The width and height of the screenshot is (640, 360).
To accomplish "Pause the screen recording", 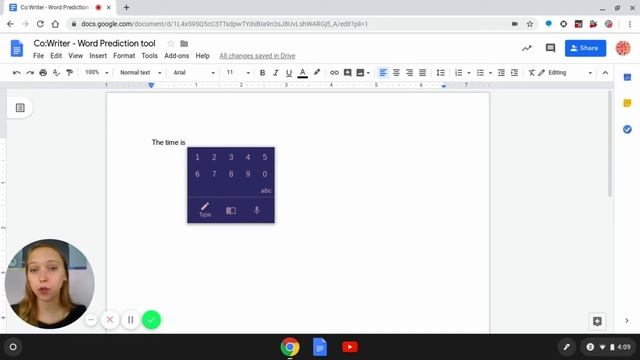I will (x=131, y=320).
